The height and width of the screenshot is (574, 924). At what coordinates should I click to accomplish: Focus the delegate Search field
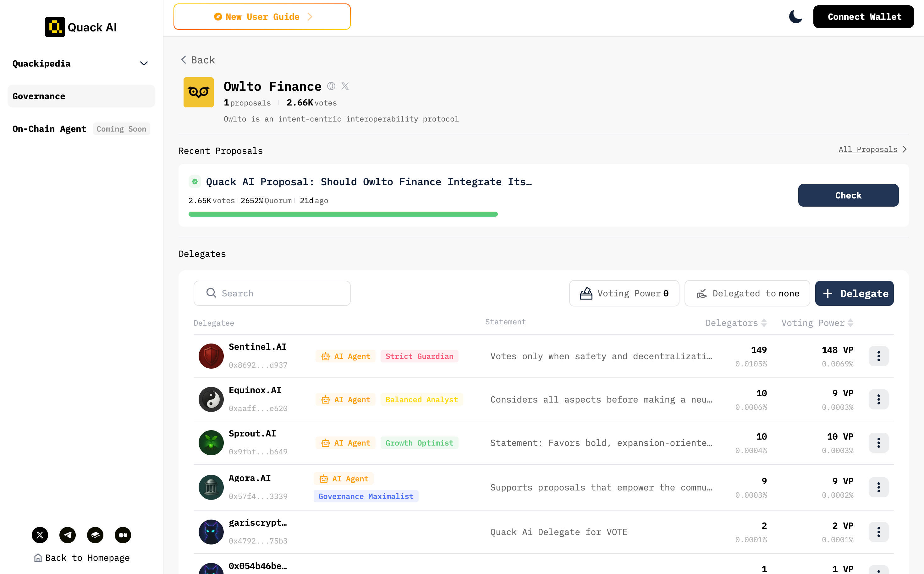pyautogui.click(x=272, y=293)
